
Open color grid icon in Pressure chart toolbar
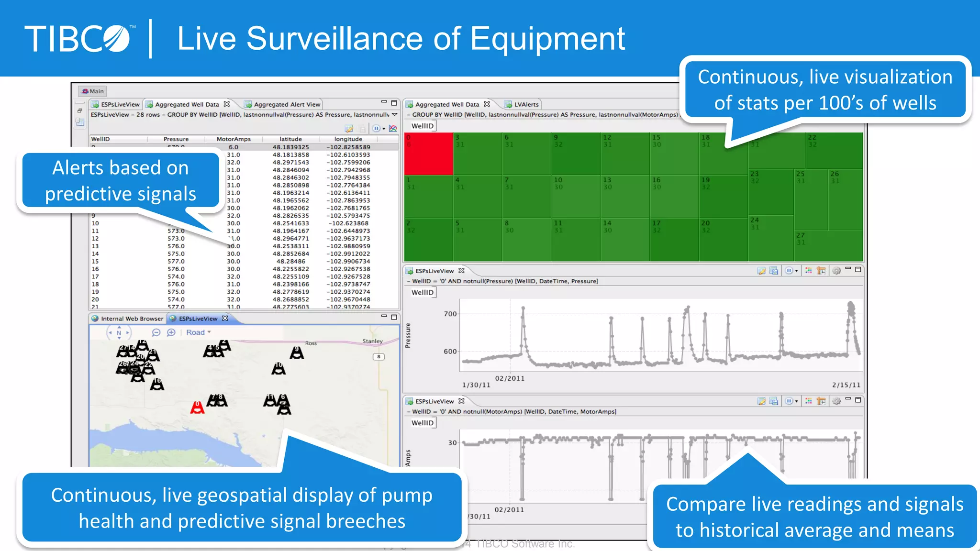tap(809, 271)
